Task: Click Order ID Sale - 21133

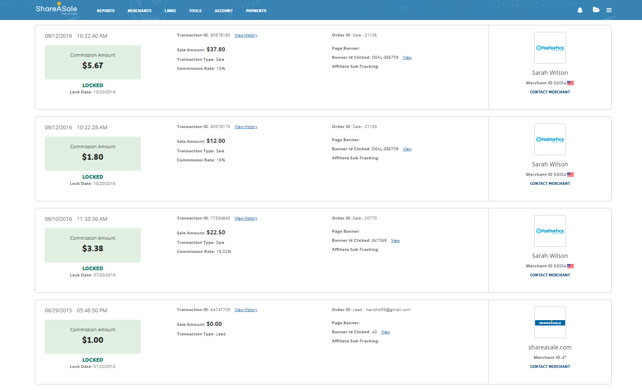Action: 354,127
